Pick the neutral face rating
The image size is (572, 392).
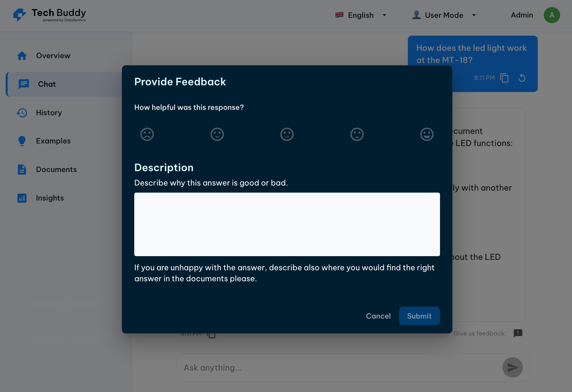point(287,134)
